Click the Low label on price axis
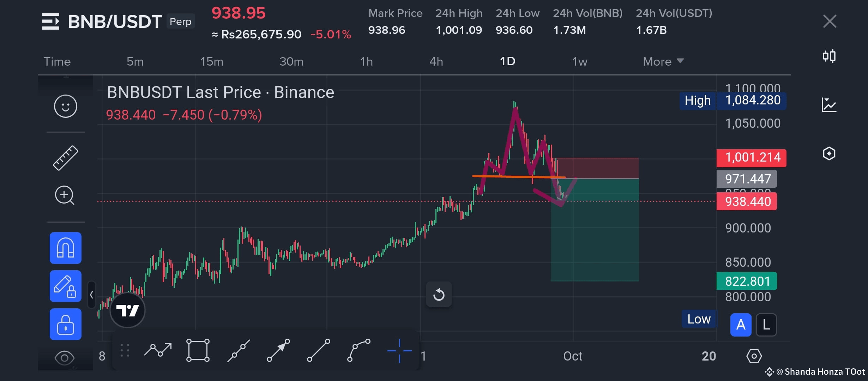868x381 pixels. (x=699, y=319)
